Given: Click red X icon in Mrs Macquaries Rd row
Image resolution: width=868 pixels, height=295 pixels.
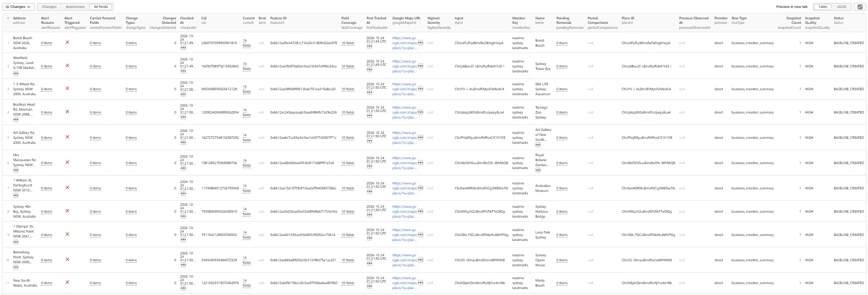Looking at the screenshot, I should [x=67, y=163].
